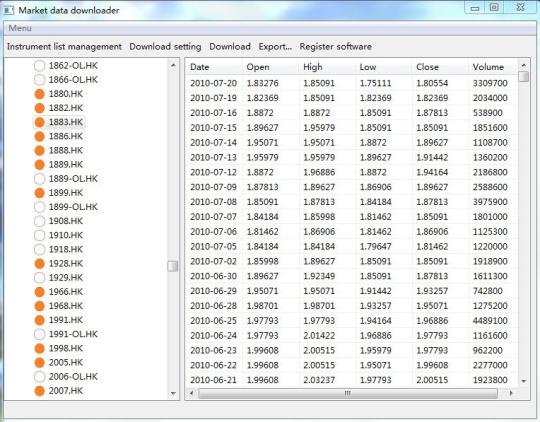The height and width of the screenshot is (422, 540).
Task: Toggle the orange circle next to 1928.HK
Action: (x=40, y=263)
